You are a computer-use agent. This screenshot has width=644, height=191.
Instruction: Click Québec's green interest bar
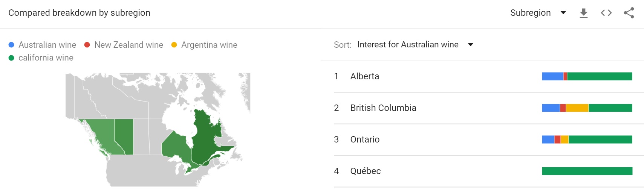coord(587,171)
